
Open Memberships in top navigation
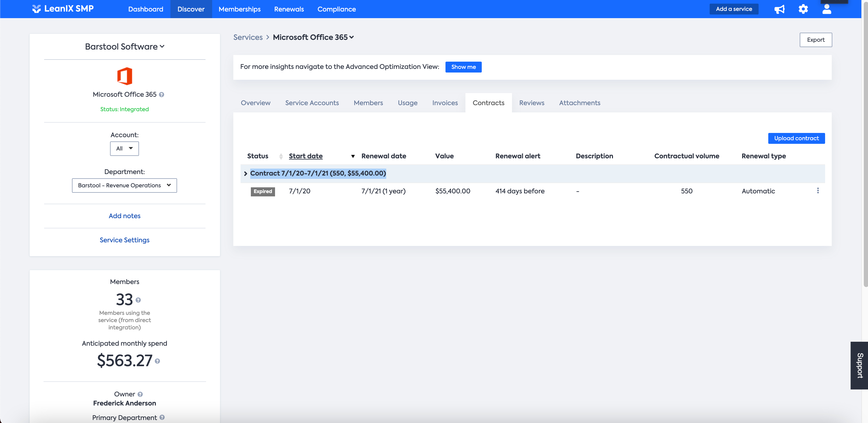coord(240,9)
